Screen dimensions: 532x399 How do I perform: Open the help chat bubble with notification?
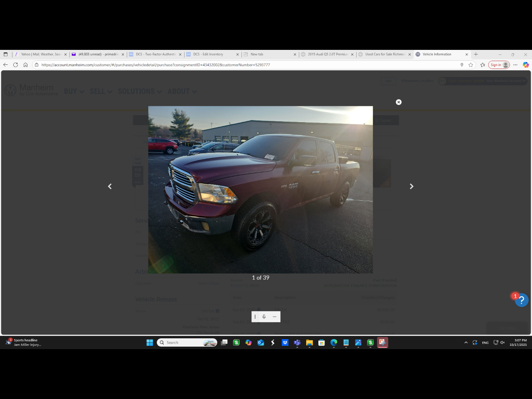521,300
